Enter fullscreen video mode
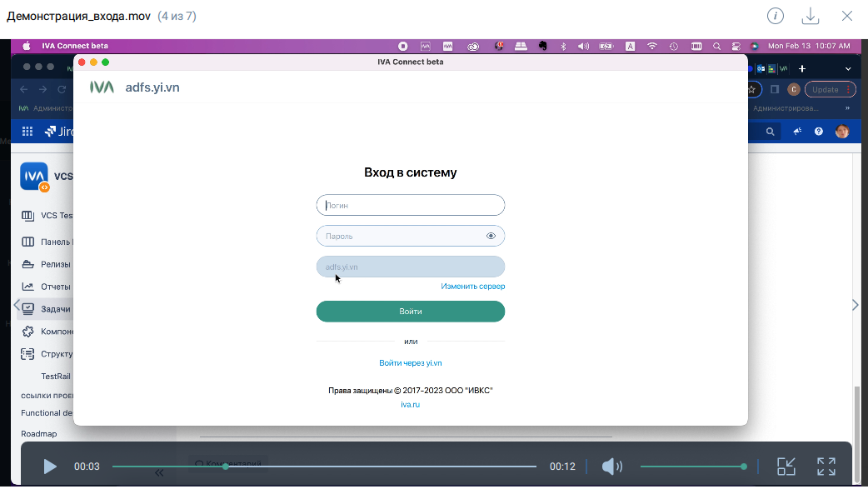This screenshot has height=489, width=868. pyautogui.click(x=826, y=467)
